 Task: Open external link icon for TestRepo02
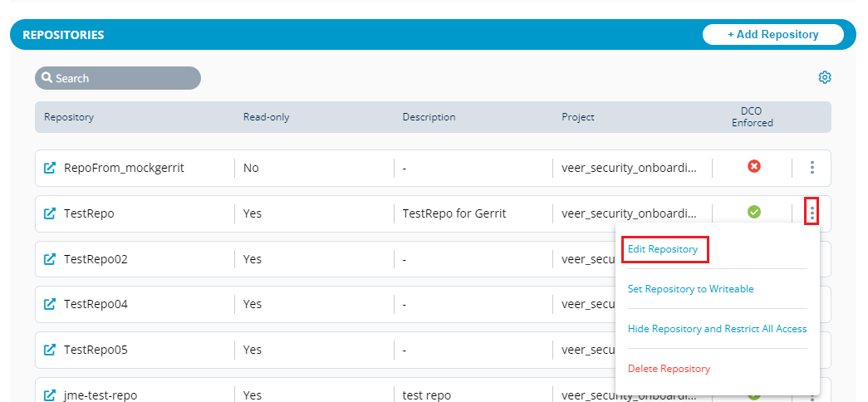(50, 259)
